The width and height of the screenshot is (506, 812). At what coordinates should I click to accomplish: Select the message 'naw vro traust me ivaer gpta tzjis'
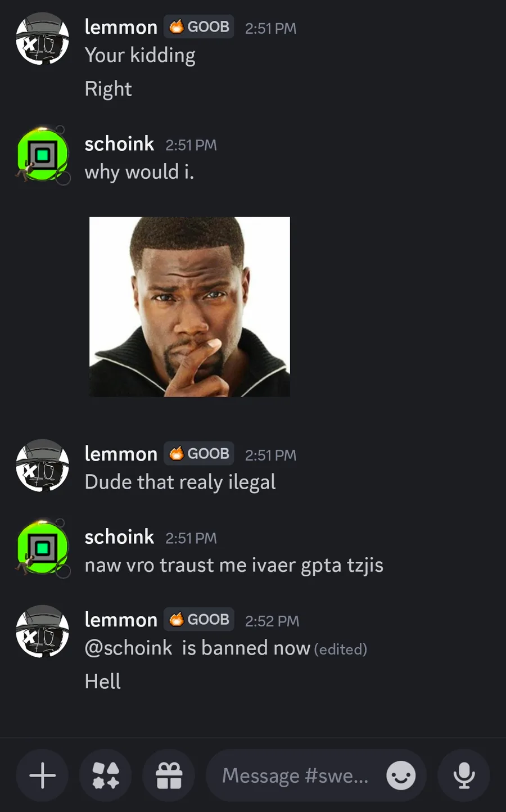pyautogui.click(x=234, y=565)
